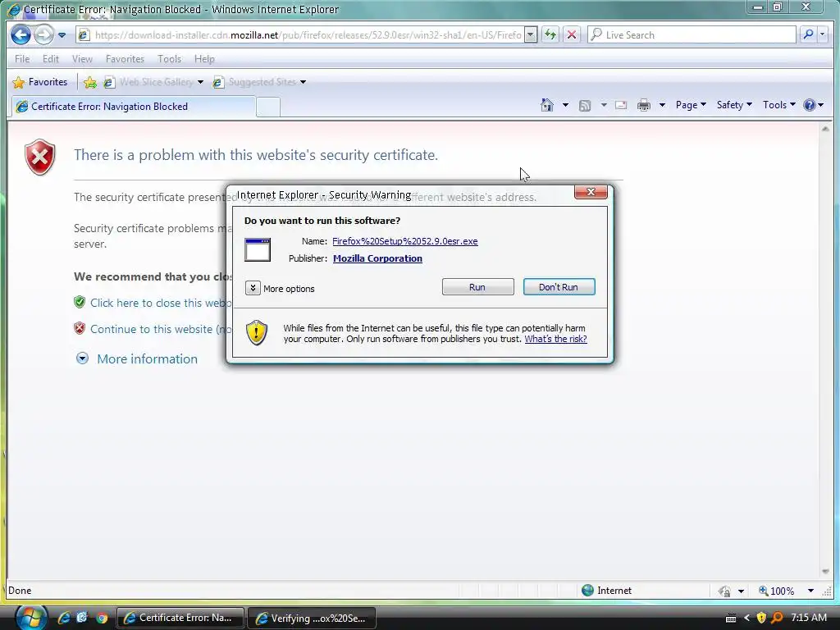Click the Live Search input box
Viewport: 840px width, 630px height.
click(x=692, y=35)
